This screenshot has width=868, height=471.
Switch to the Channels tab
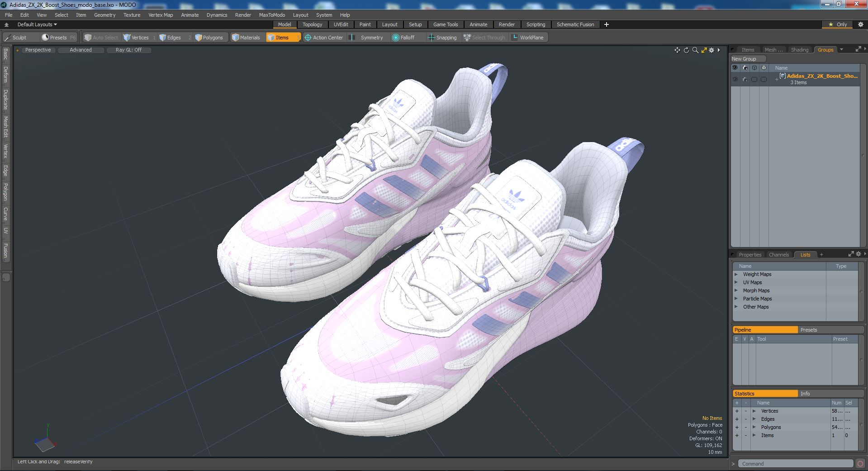click(x=778, y=255)
